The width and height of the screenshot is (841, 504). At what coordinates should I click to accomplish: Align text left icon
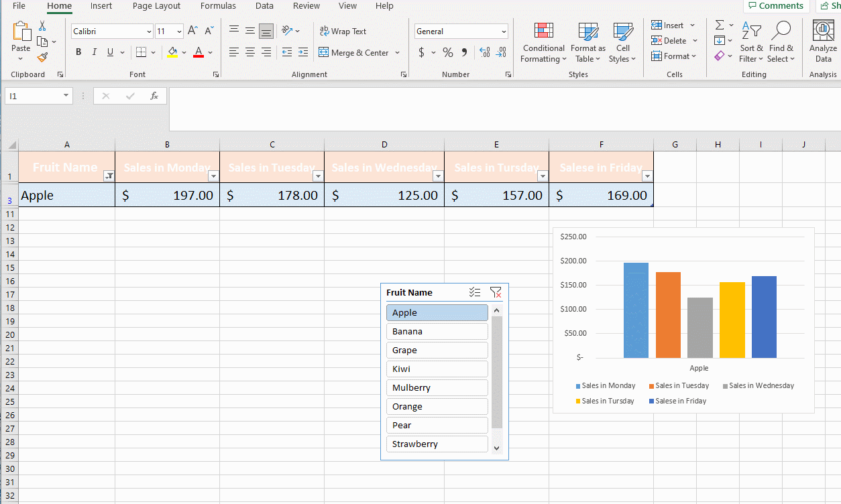pos(233,52)
